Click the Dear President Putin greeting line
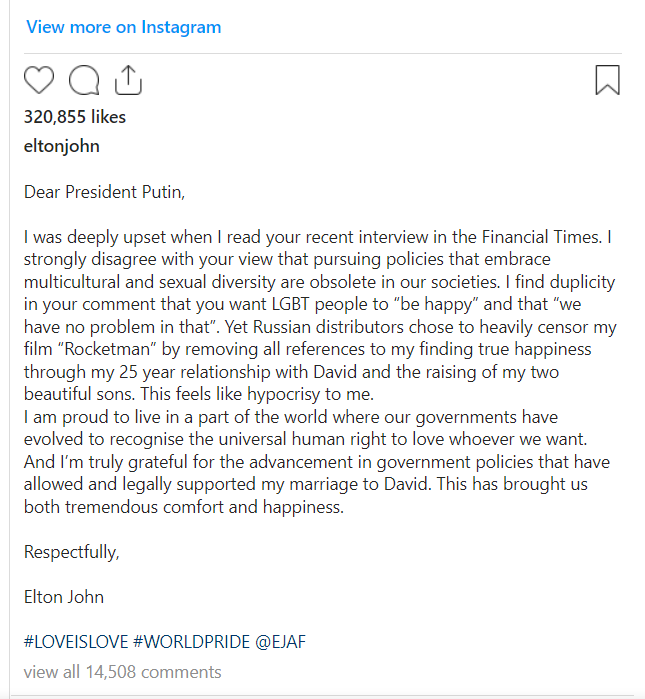This screenshot has height=699, width=645. 104,192
